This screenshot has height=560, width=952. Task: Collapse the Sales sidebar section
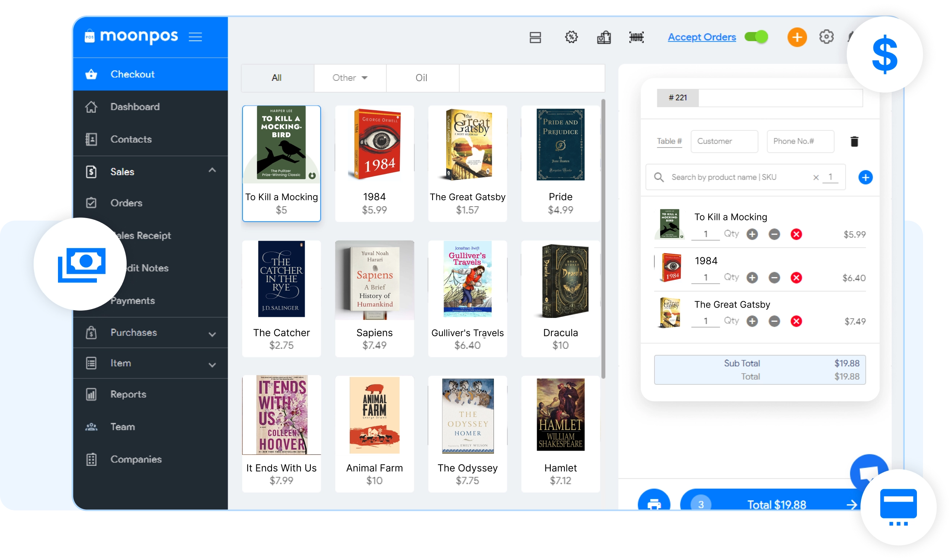click(212, 170)
